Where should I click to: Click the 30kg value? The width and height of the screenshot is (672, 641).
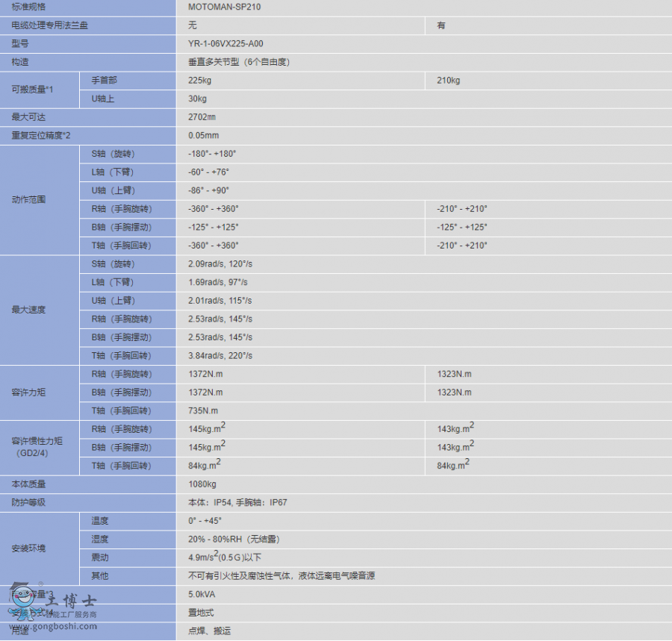[197, 99]
